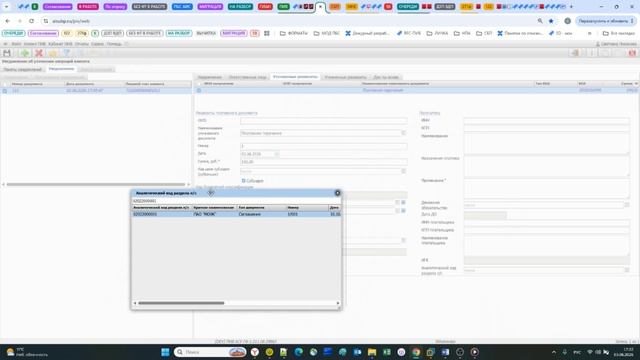Switch to 'Пакеты уведомлений' tab
640x360 pixels.
coord(22,69)
